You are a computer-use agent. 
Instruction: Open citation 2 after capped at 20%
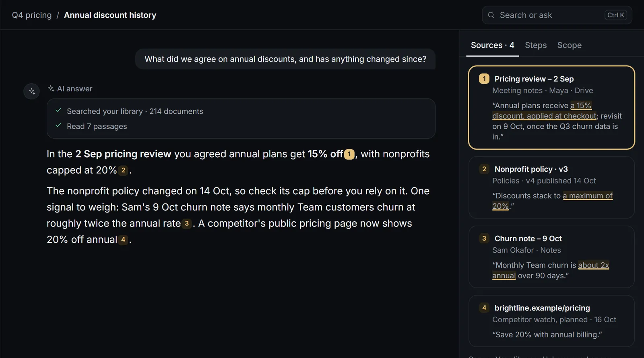coord(123,170)
